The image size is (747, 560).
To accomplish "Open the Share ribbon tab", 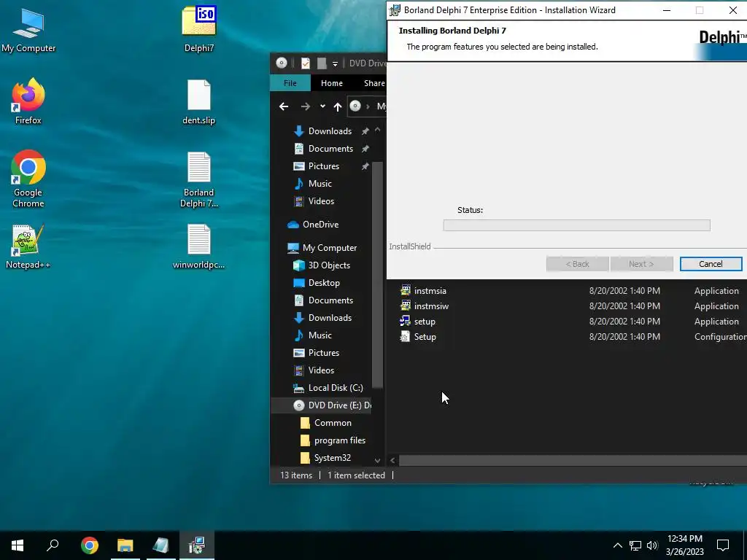I will click(374, 83).
